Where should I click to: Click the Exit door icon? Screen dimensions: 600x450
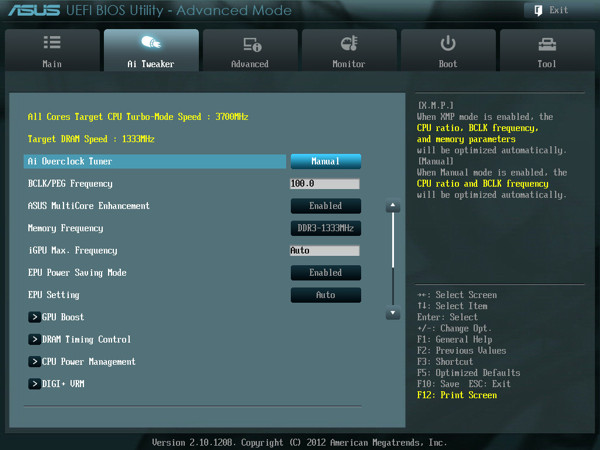point(538,10)
